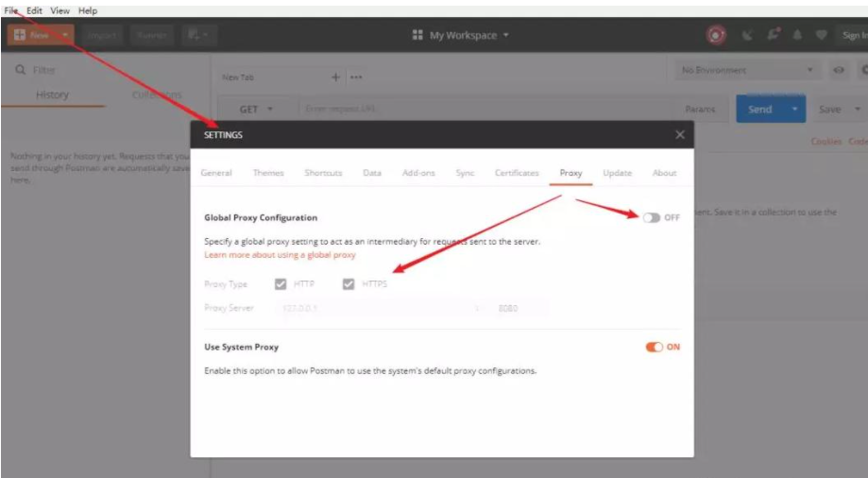Switch to the Sync settings tab

pyautogui.click(x=465, y=173)
